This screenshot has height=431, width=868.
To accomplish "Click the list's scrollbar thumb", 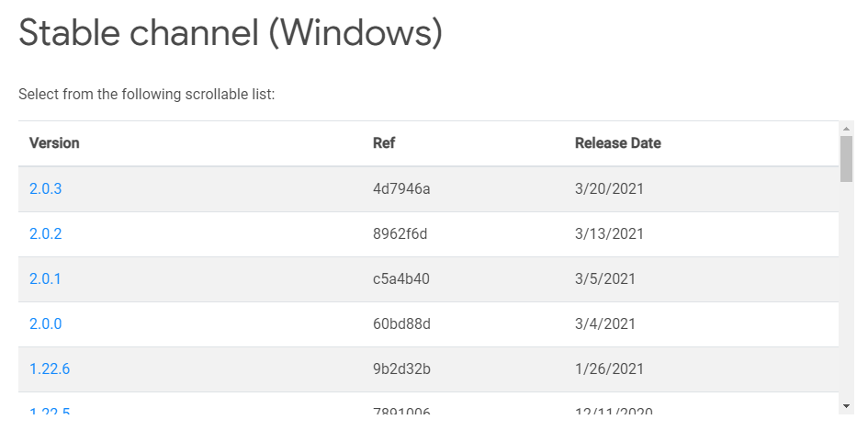I will [846, 158].
